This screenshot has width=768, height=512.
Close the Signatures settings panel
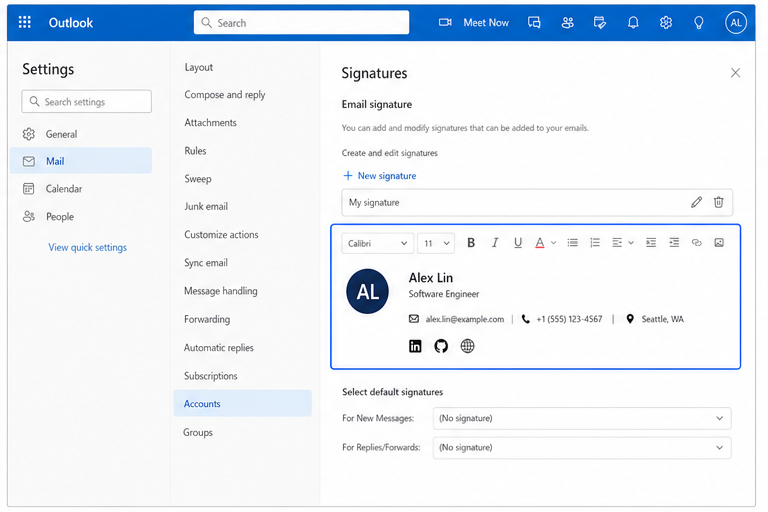coord(735,73)
